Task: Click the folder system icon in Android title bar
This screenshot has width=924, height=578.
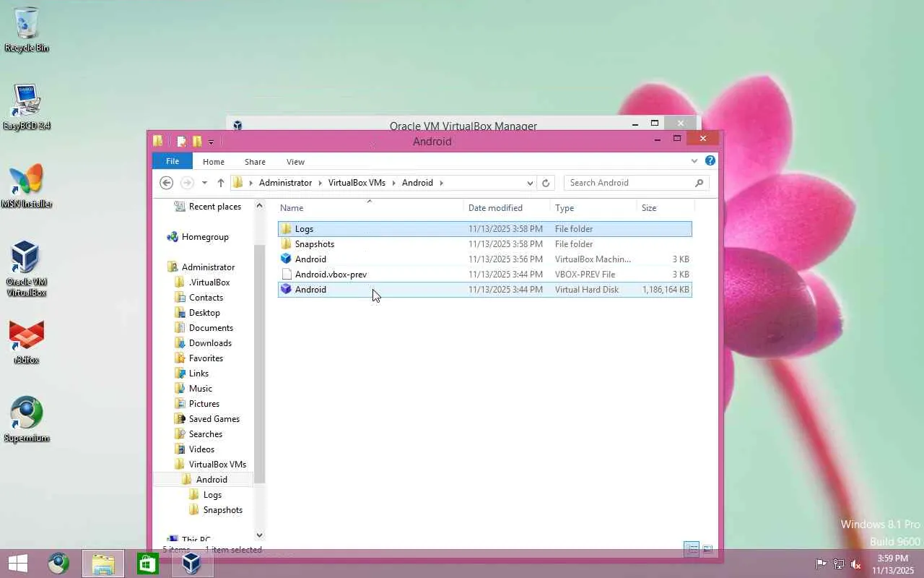Action: (x=158, y=141)
